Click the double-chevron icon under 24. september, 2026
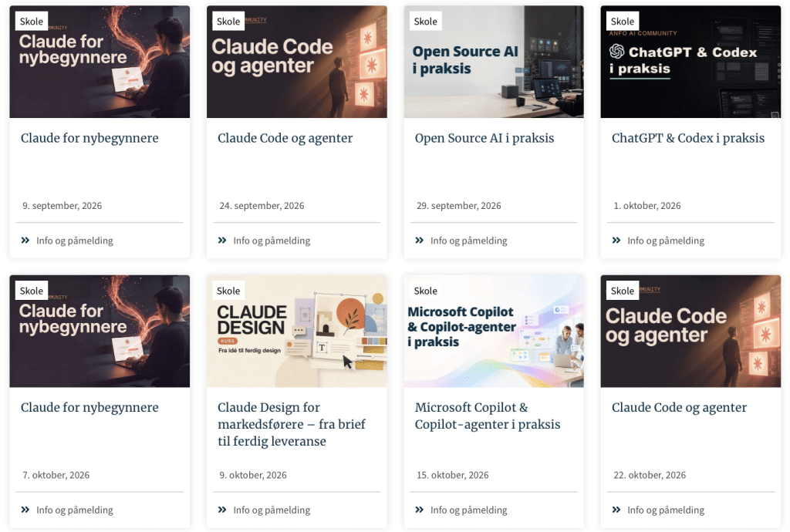Viewport: 790px width, 532px height. (x=222, y=241)
